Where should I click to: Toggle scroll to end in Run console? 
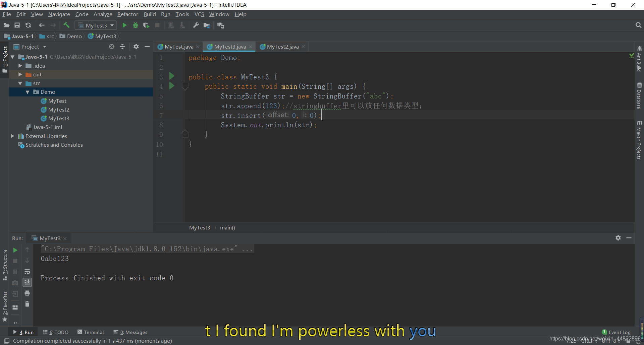(x=27, y=282)
